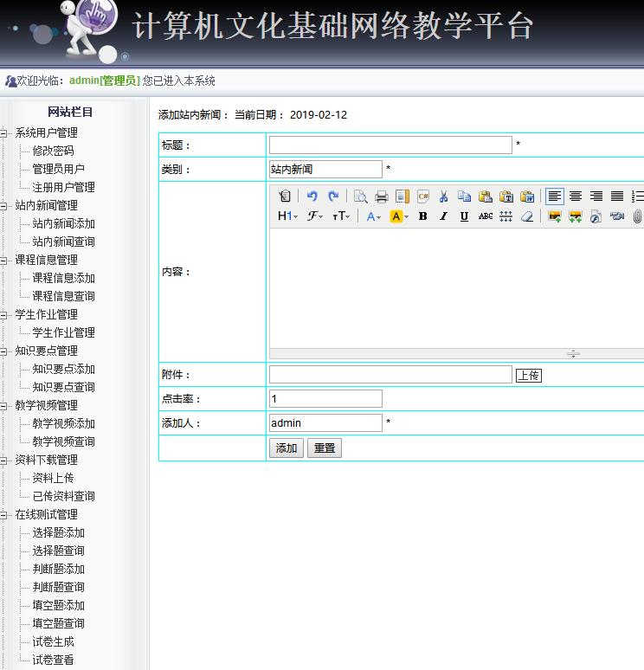
Task: Click the Cut scissors icon
Action: pyautogui.click(x=443, y=196)
